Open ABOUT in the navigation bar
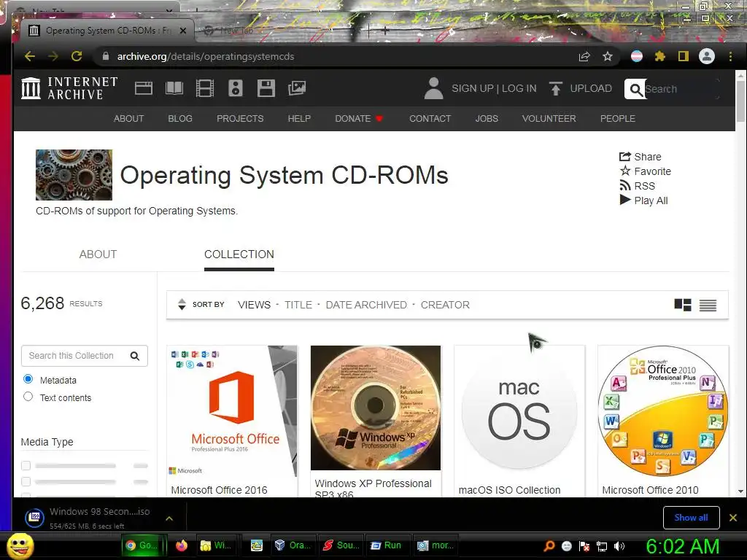 (128, 119)
